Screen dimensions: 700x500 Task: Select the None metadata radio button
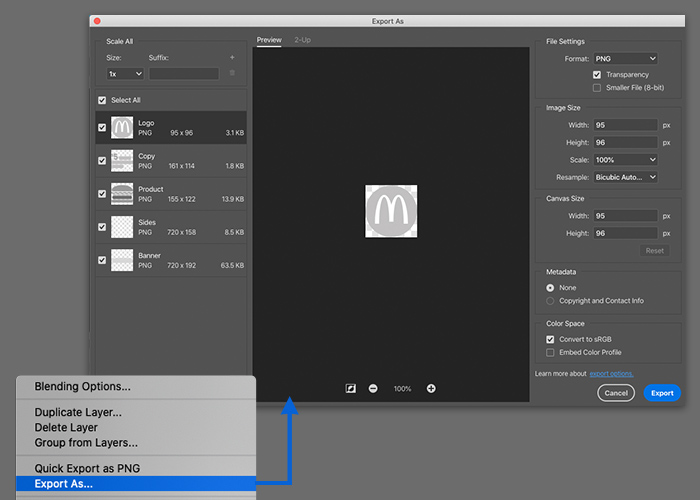550,288
